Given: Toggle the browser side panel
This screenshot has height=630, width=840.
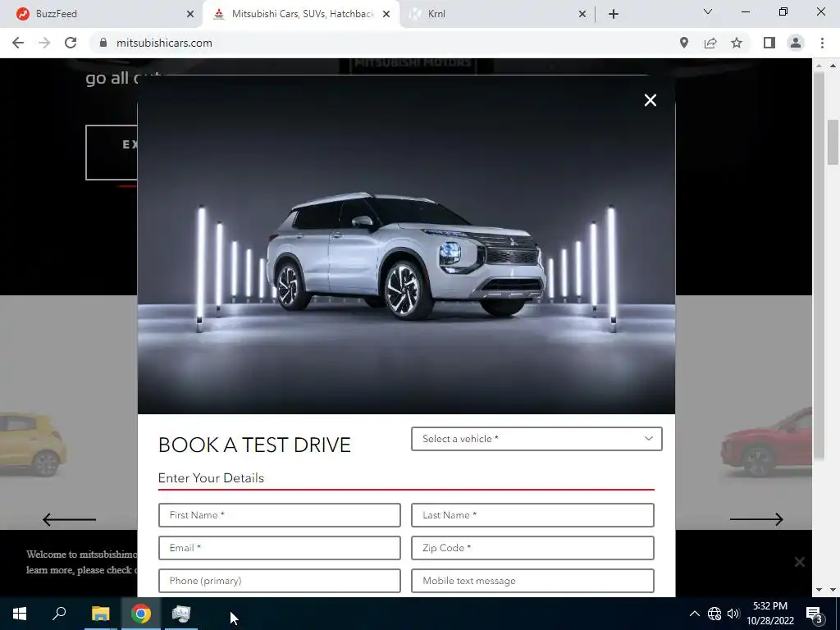Looking at the screenshot, I should pyautogui.click(x=769, y=43).
